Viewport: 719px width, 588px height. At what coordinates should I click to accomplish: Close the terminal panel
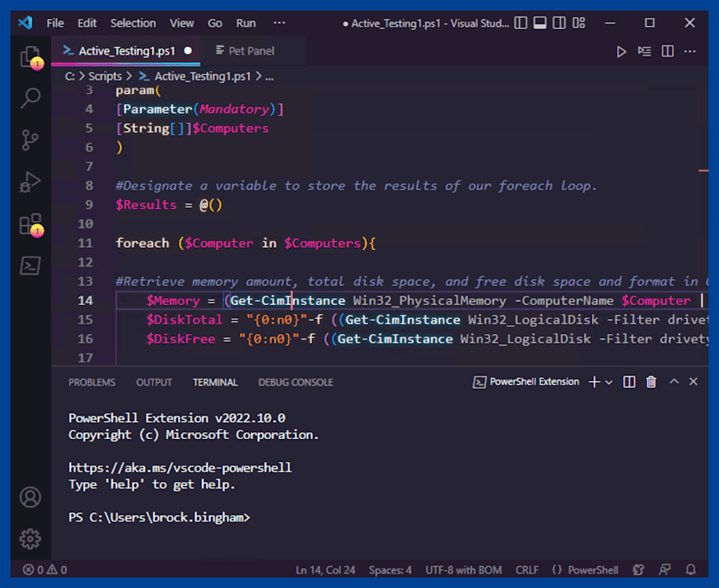click(693, 381)
